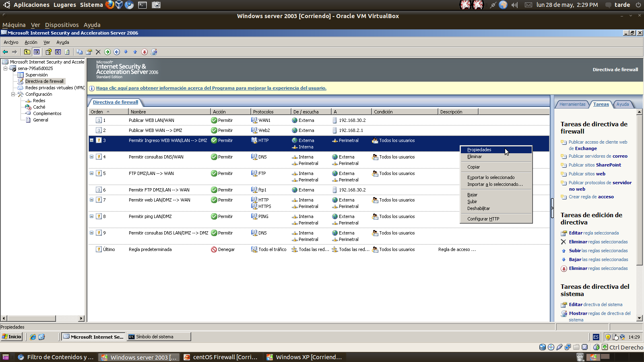The width and height of the screenshot is (644, 362).
Task: Click the system policy scroll toolbar icon
Action: pyautogui.click(x=154, y=52)
